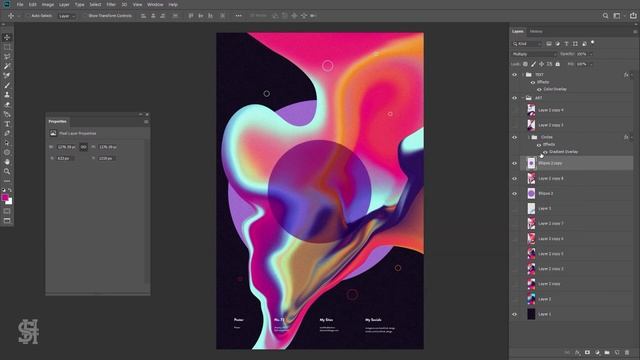
Task: Open the workspace switcher icon
Action: tap(617, 16)
